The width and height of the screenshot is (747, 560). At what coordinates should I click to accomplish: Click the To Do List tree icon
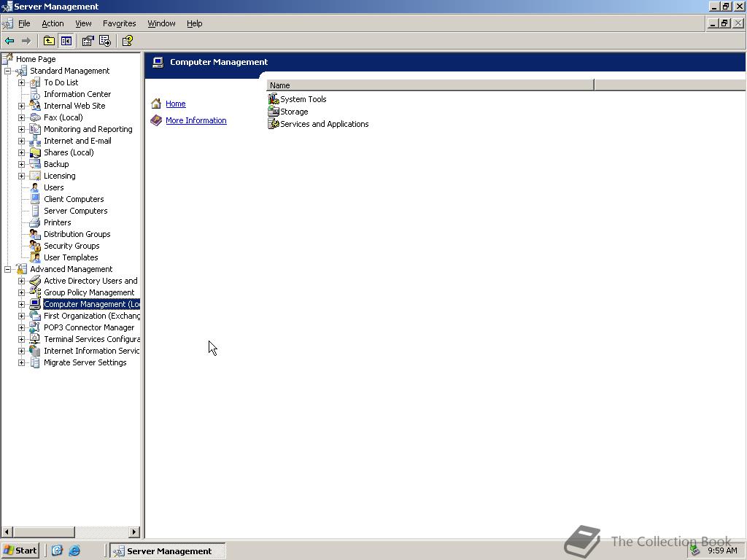(35, 82)
